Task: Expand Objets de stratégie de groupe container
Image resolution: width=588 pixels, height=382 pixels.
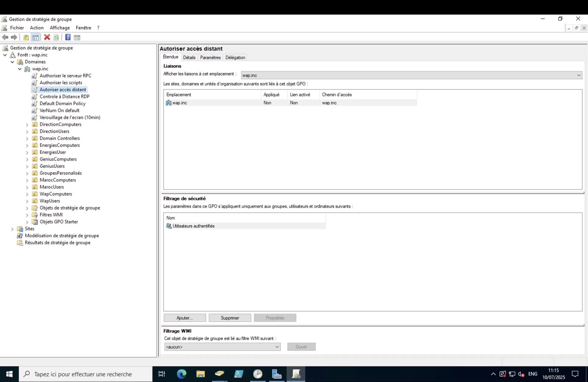Action: (27, 208)
